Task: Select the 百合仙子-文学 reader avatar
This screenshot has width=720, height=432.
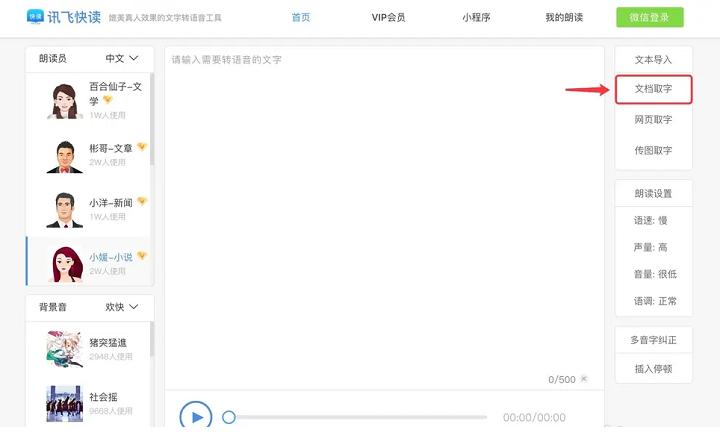Action: click(64, 101)
